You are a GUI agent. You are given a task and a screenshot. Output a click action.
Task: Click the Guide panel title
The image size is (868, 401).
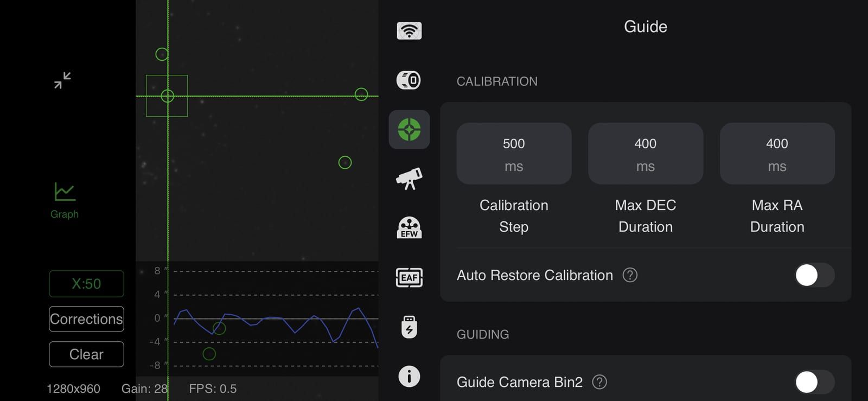point(646,27)
